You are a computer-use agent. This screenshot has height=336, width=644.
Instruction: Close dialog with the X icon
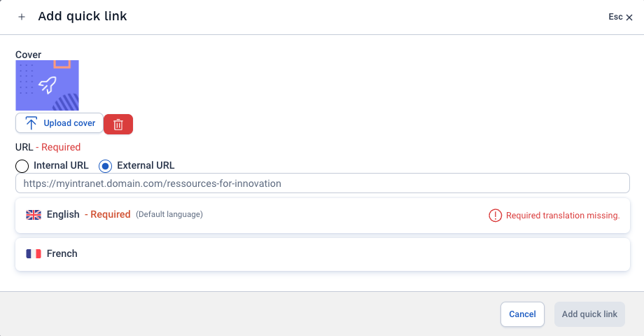tap(629, 17)
